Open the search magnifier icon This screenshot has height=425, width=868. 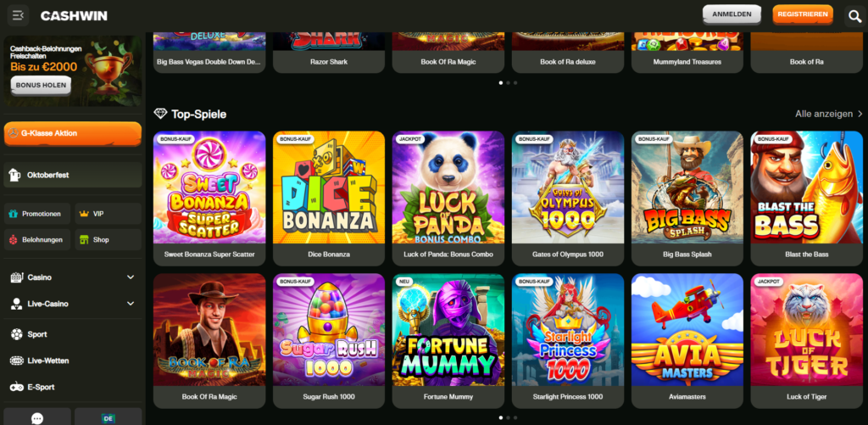pos(855,15)
